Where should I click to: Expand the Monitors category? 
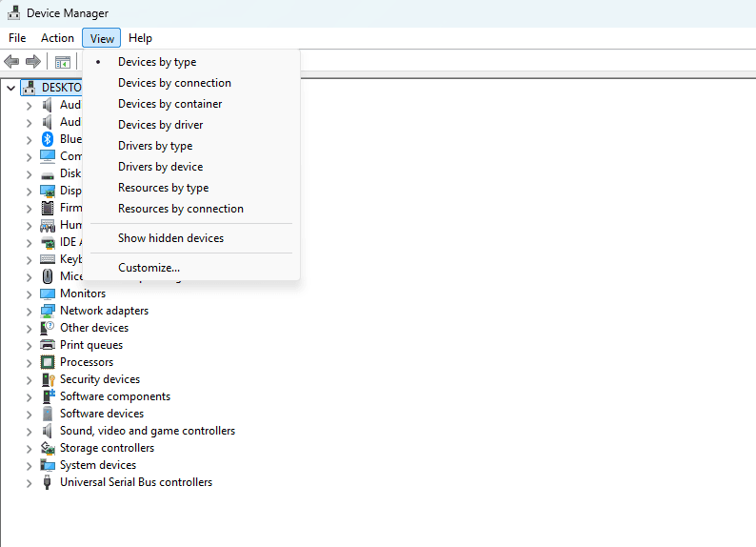(x=29, y=294)
